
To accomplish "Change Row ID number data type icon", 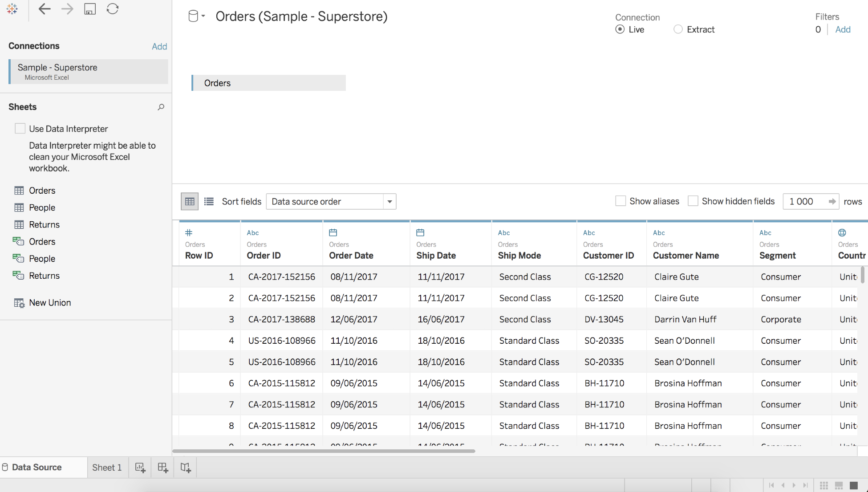I will click(189, 232).
